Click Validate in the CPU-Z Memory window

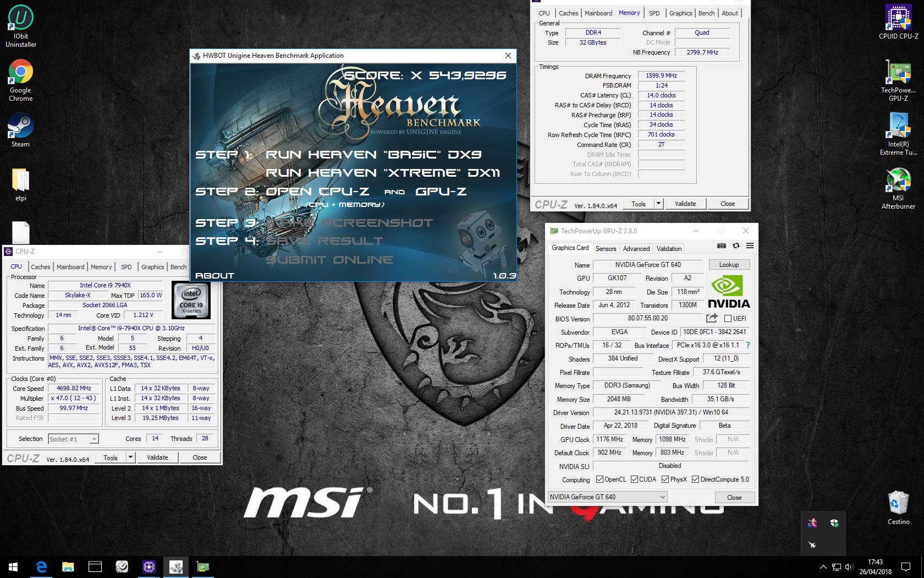pos(685,204)
